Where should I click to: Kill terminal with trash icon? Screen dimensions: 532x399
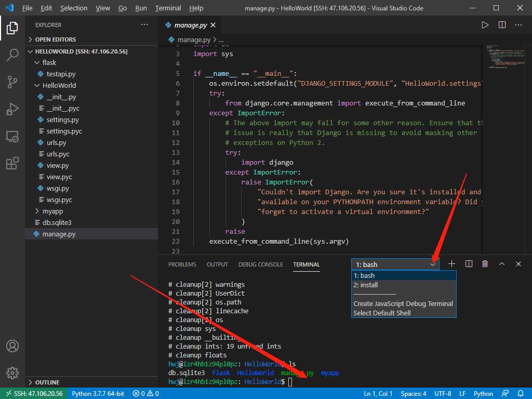[x=485, y=264]
